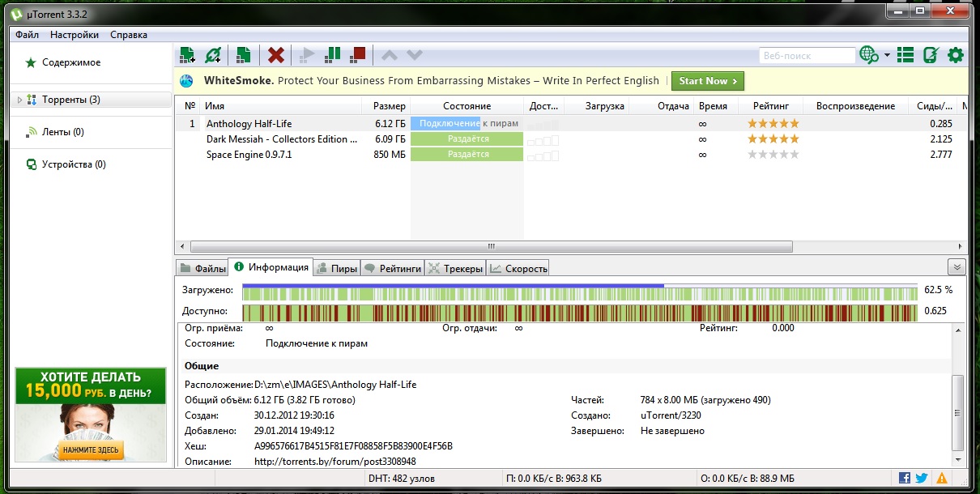
Task: Open preferences gear icon
Action: (x=956, y=55)
